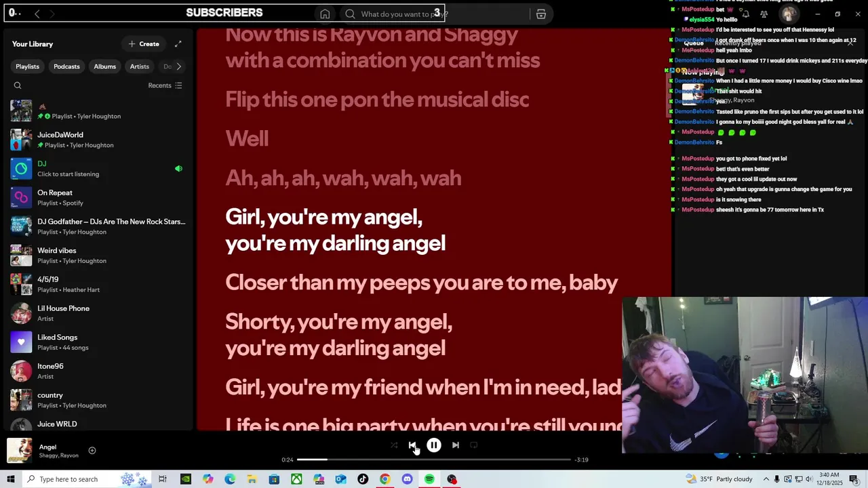Open the notifications bell in Spotify
Viewport: 868px width, 488px height.
coord(745,14)
